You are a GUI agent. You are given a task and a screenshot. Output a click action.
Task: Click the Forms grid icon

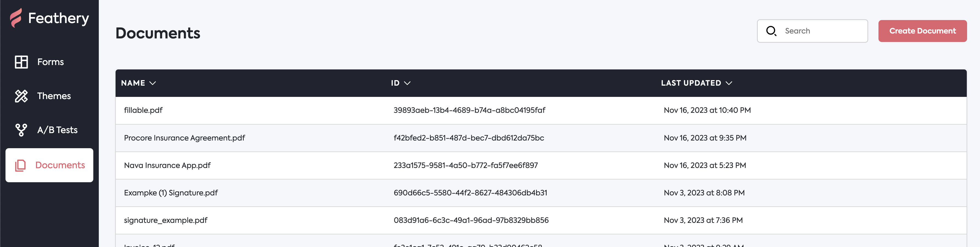pyautogui.click(x=21, y=62)
